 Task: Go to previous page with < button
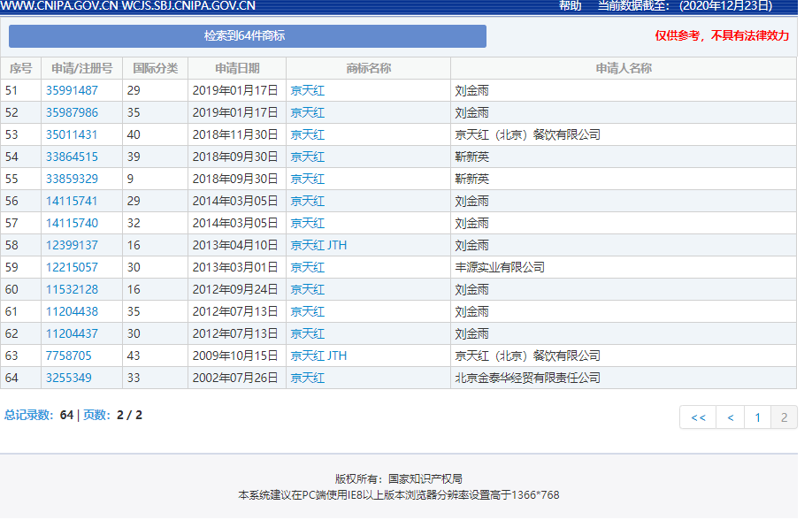pyautogui.click(x=730, y=417)
